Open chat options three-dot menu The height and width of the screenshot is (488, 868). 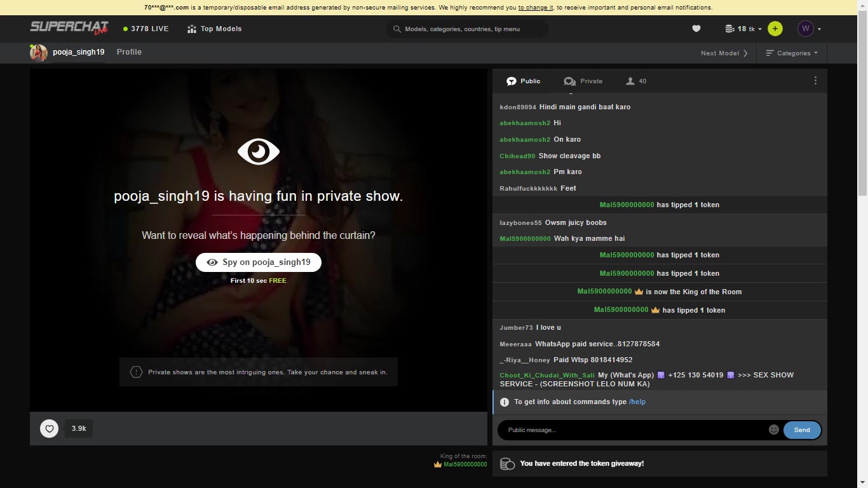coord(815,81)
